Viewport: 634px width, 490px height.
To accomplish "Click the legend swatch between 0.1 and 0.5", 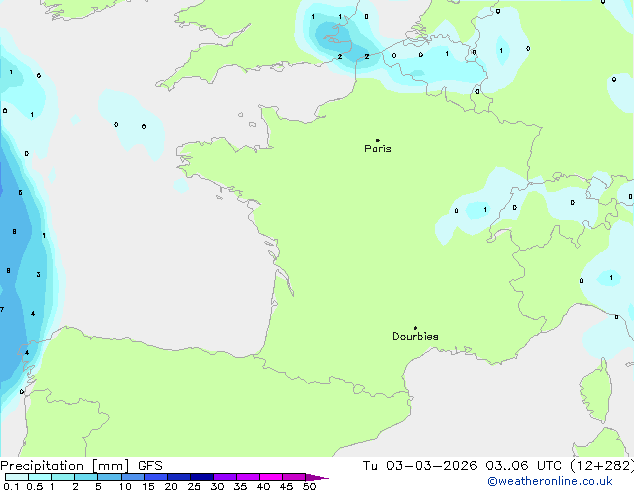I will coord(17,477).
